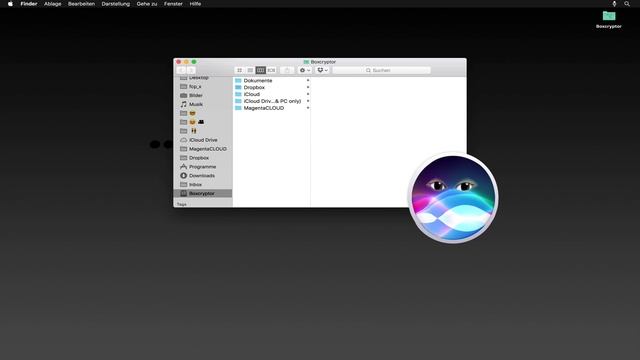
Task: Open the Hilfe menu
Action: pyautogui.click(x=195, y=4)
